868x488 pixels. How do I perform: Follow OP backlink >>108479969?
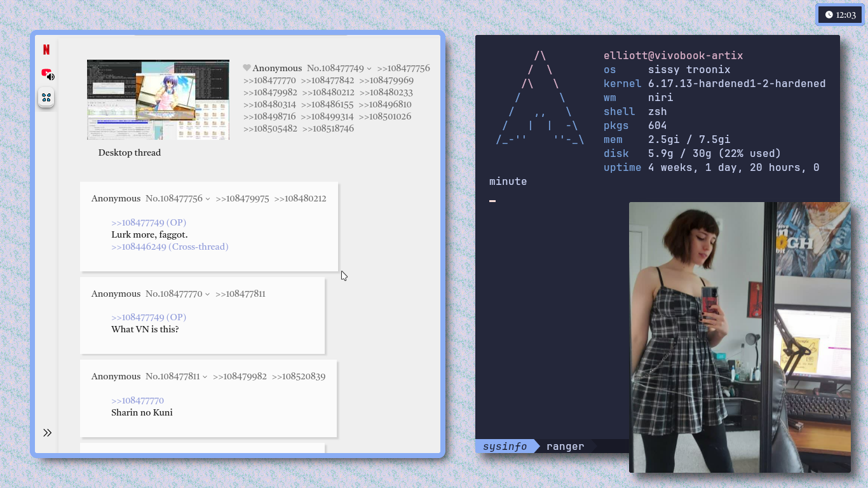click(x=386, y=80)
